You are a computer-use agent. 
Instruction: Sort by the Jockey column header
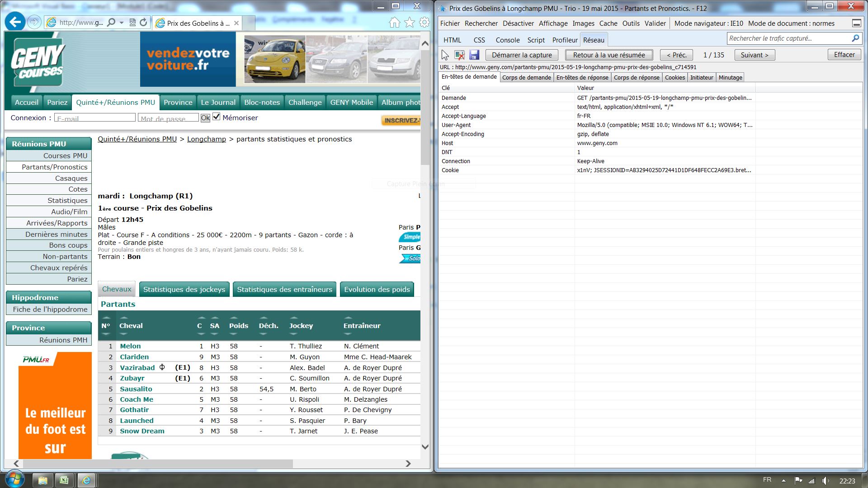(x=301, y=326)
